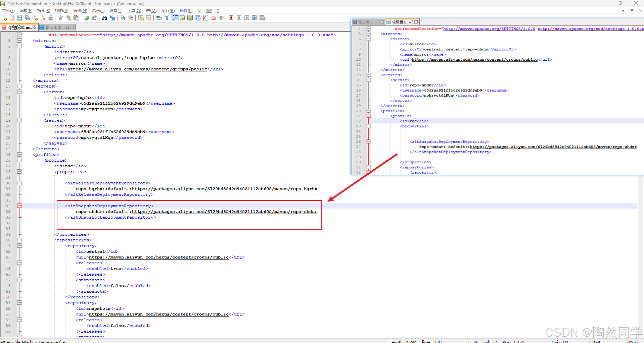The image size is (644, 343).
Task: Collapse the profiles fold on line 25
Action: click(x=19, y=155)
